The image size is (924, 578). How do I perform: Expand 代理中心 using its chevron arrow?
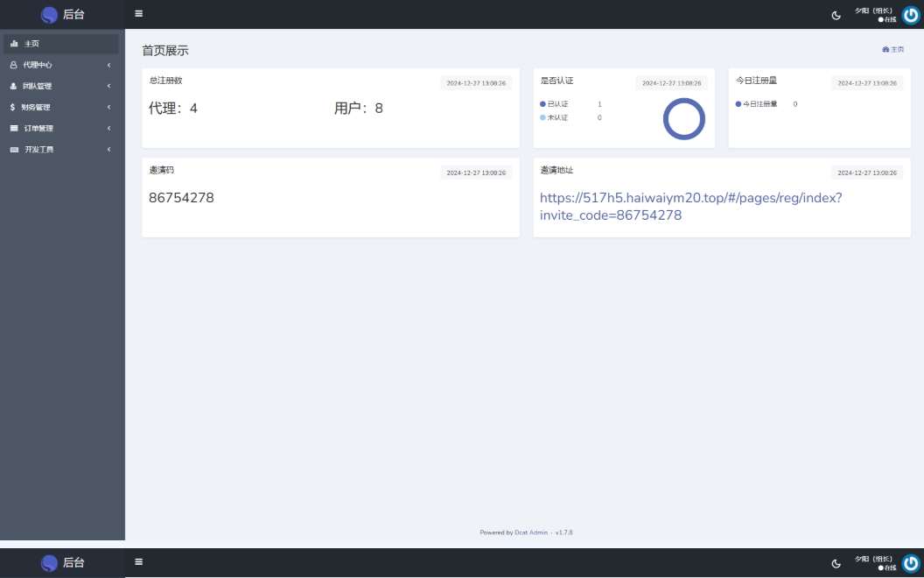[x=109, y=65]
